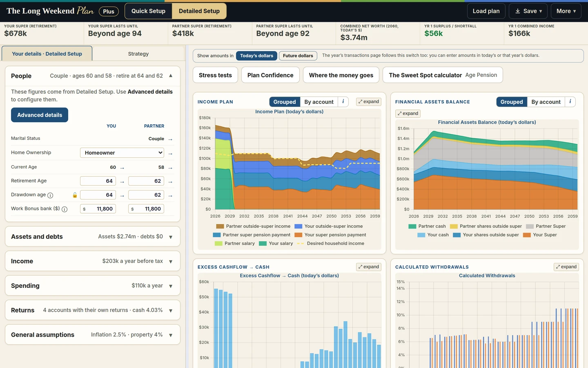Click the Advanced details button
Image resolution: width=588 pixels, height=368 pixels.
click(x=40, y=115)
